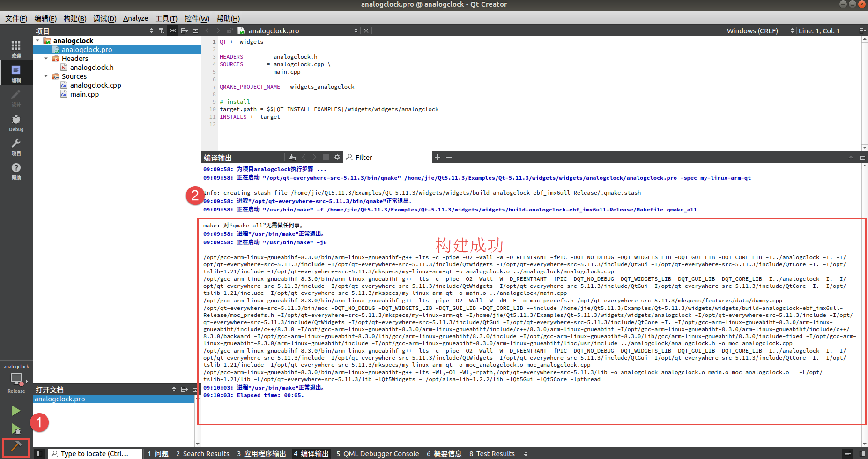Viewport: 868px width, 459px height.
Task: Show the 6 概要信息 pane
Action: [444, 453]
